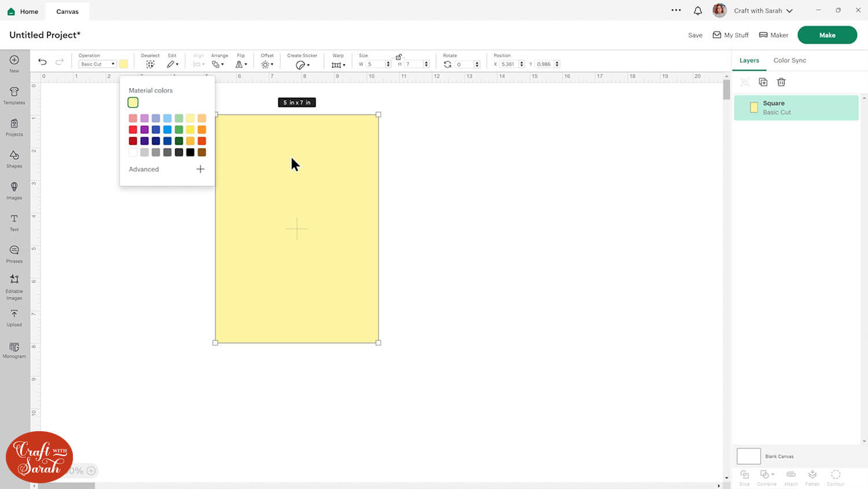Click Save in the header
This screenshot has height=489, width=868.
coord(695,35)
